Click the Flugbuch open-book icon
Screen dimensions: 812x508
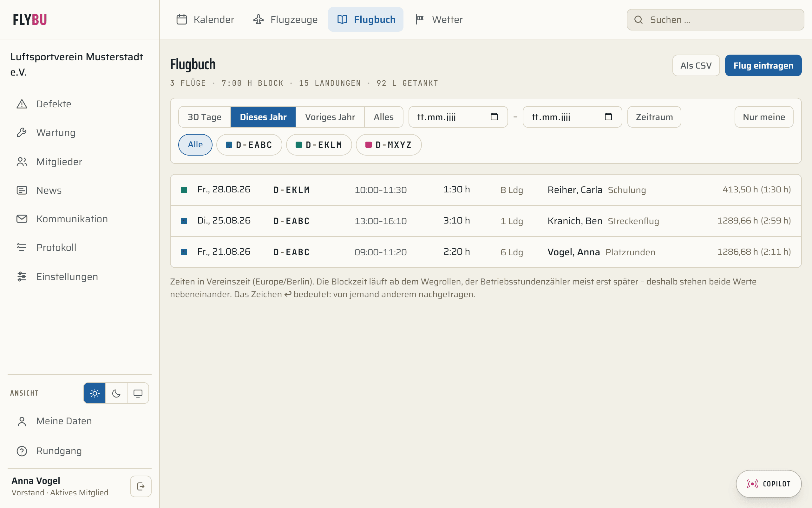(x=342, y=19)
